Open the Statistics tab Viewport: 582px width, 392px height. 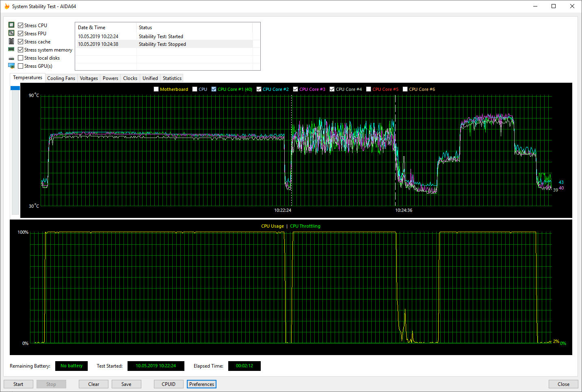click(x=172, y=78)
